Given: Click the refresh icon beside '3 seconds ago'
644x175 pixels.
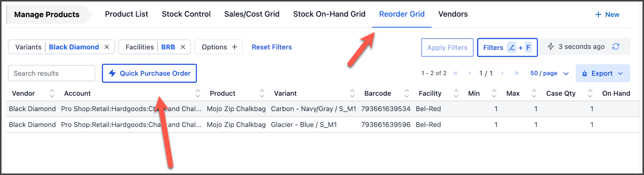Looking at the screenshot, I should [616, 47].
